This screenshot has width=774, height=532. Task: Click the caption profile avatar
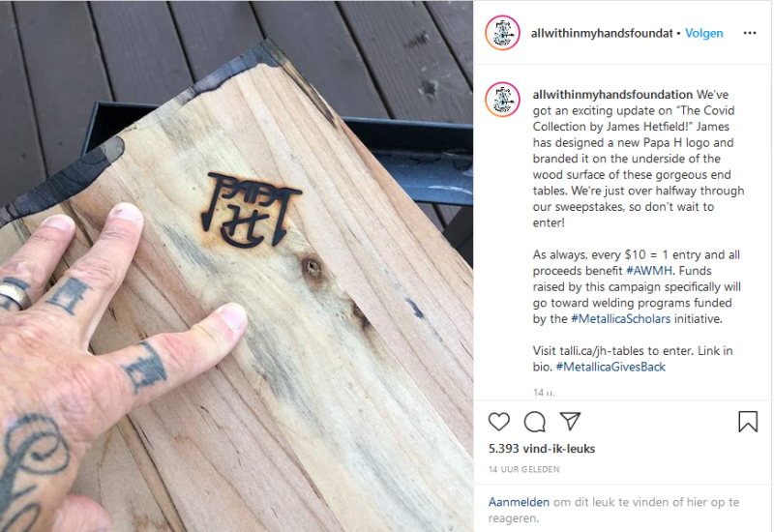pos(502,100)
